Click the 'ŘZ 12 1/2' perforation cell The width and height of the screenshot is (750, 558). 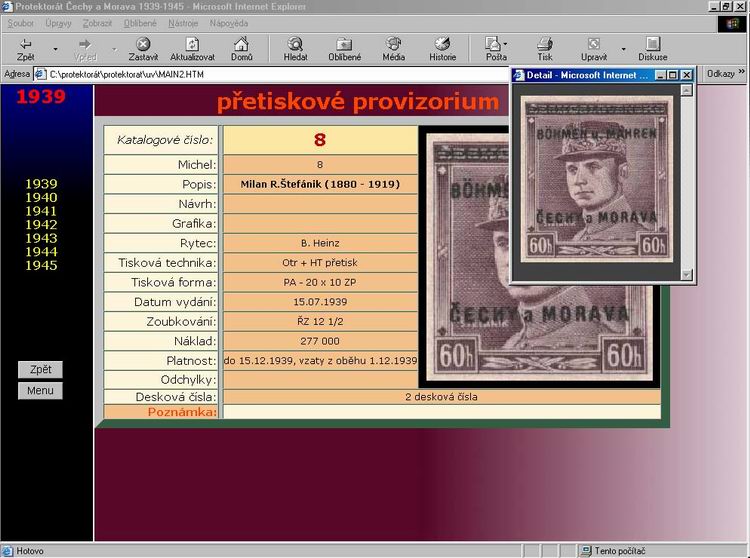pos(320,322)
